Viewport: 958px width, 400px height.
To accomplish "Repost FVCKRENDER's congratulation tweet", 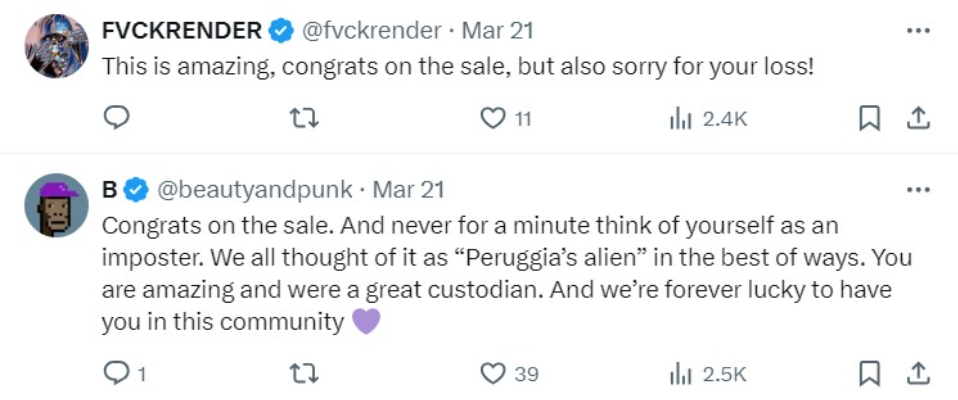I will 303,118.
